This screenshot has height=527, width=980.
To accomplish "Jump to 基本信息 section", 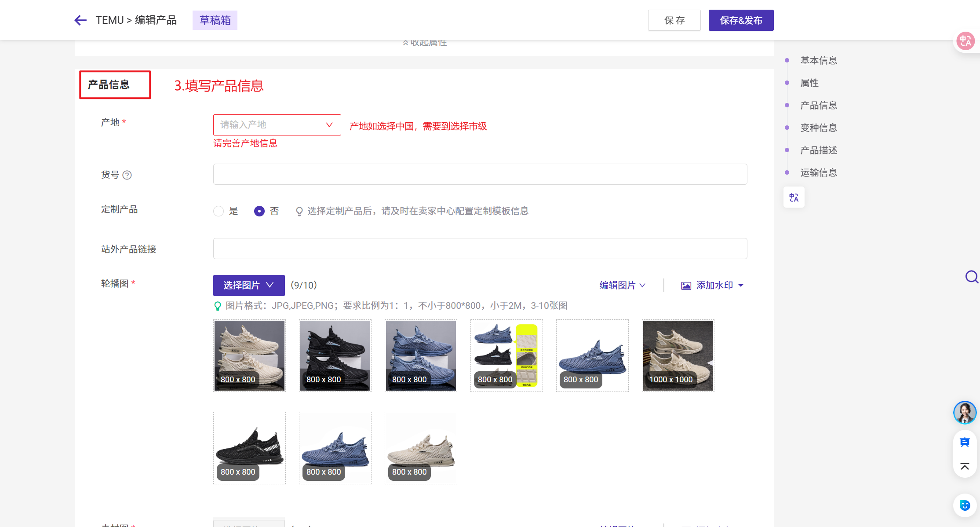I will [819, 60].
